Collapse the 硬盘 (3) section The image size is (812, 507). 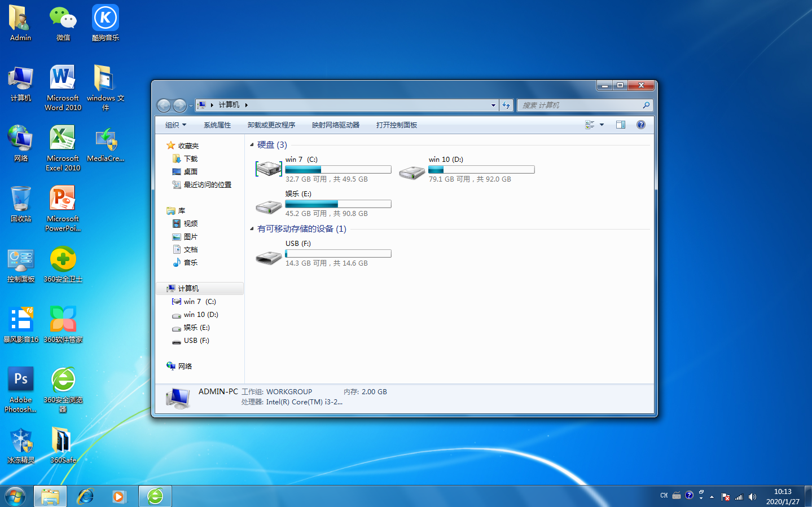point(252,145)
